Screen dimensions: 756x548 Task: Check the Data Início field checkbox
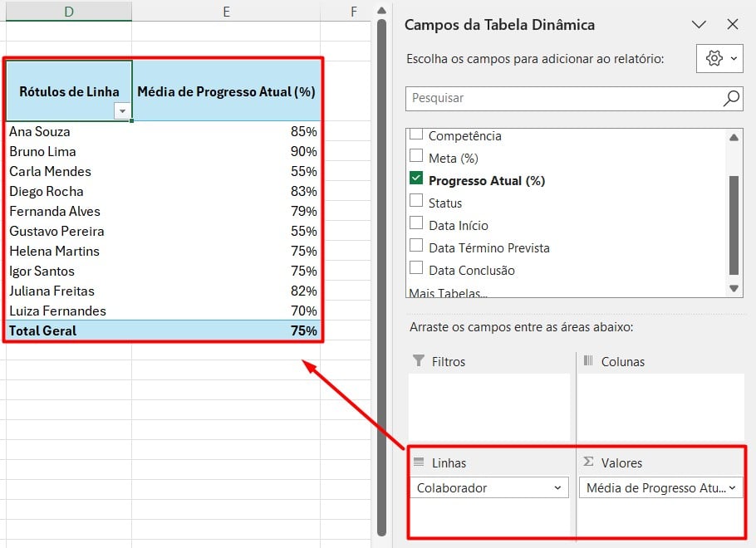coord(415,223)
